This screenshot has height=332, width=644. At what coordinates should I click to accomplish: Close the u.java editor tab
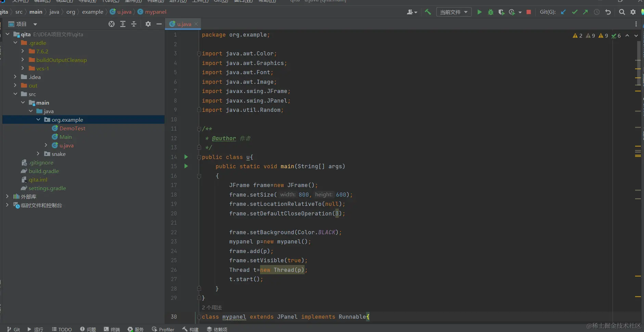click(196, 24)
